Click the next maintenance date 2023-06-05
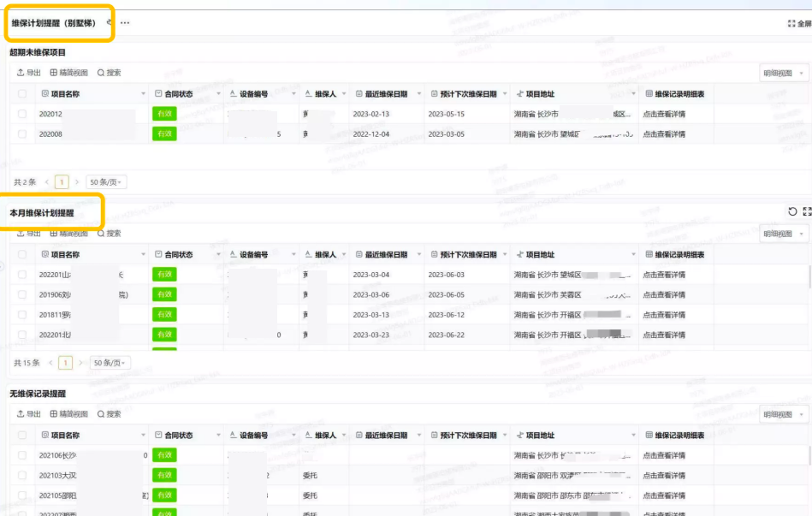This screenshot has height=516, width=812. click(x=446, y=294)
